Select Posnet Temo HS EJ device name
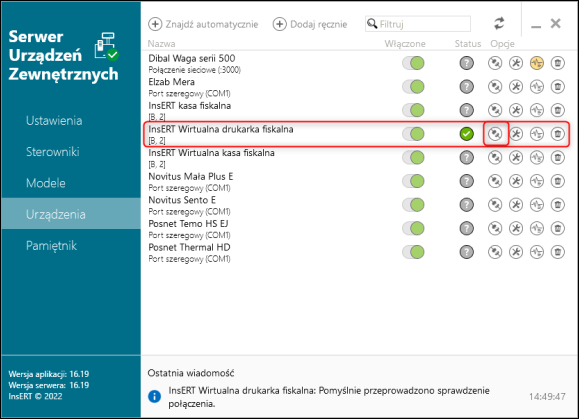Image resolution: width=579 pixels, height=419 pixels. click(x=188, y=224)
